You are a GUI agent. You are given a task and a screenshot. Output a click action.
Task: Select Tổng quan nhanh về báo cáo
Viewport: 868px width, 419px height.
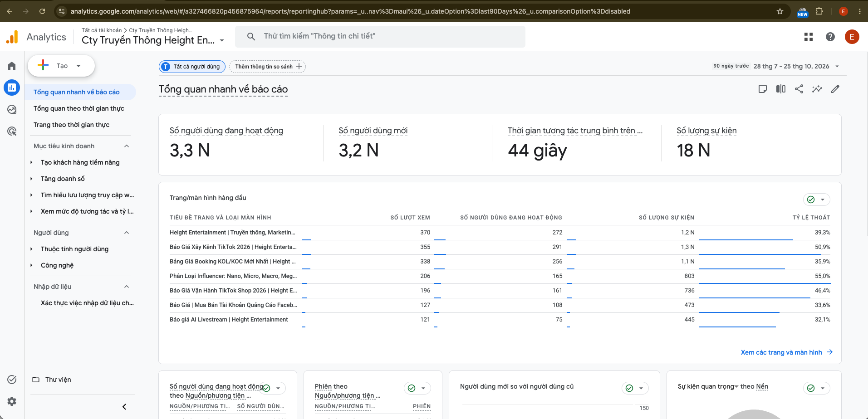click(x=77, y=92)
